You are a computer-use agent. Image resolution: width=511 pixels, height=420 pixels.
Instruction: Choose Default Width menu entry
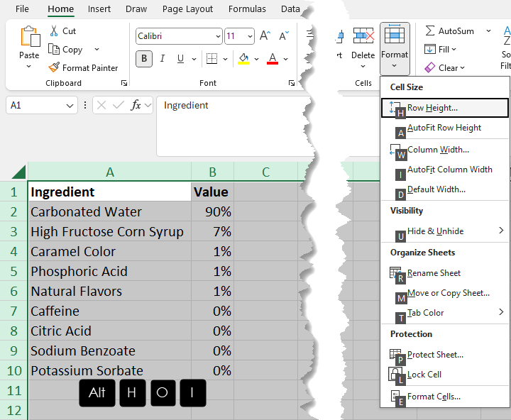coord(444,189)
